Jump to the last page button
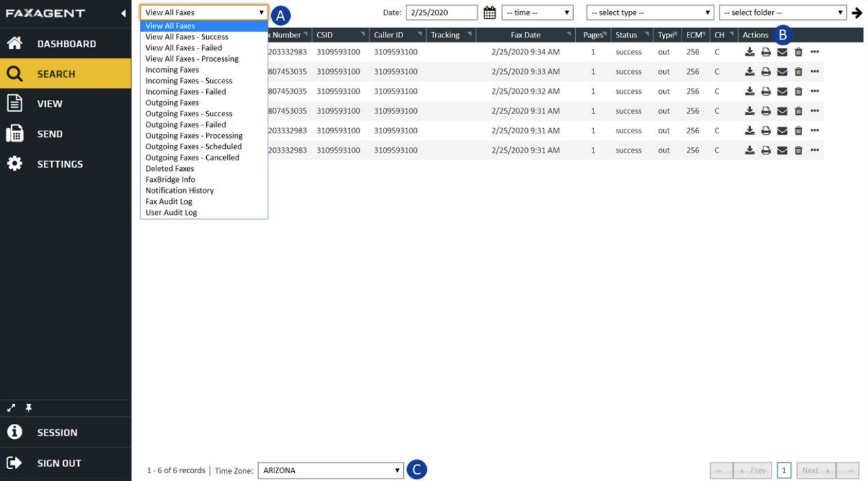The height and width of the screenshot is (481, 868). coord(848,470)
